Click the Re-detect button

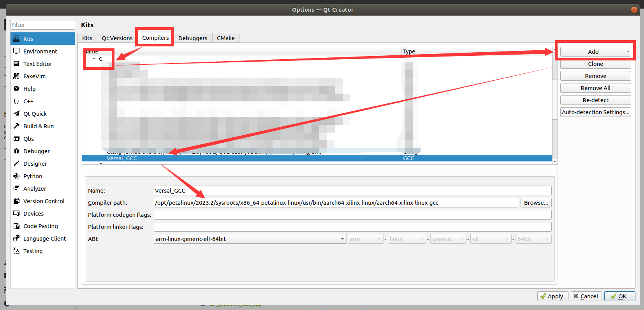click(595, 100)
